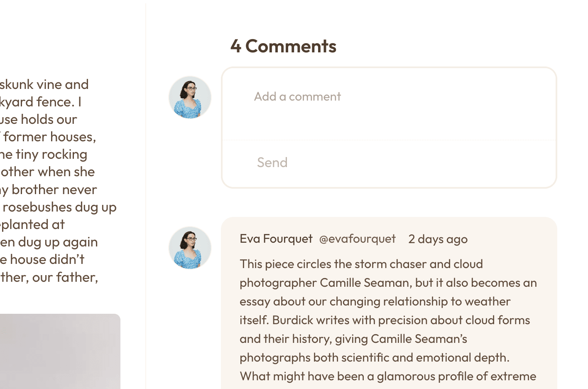588x389 pixels.
Task: Click the avatar beside the comment box
Action: click(x=190, y=98)
